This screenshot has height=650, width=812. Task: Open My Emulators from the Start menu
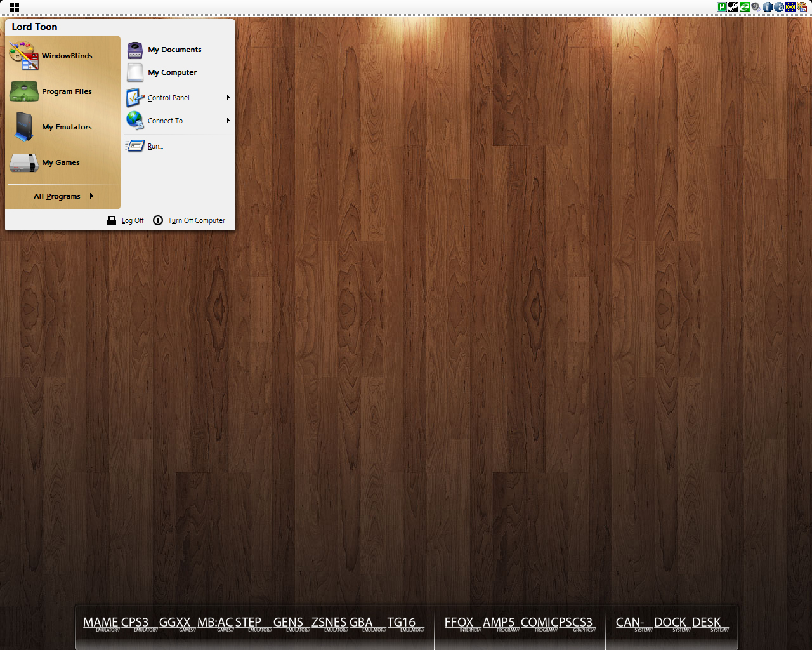pyautogui.click(x=63, y=127)
